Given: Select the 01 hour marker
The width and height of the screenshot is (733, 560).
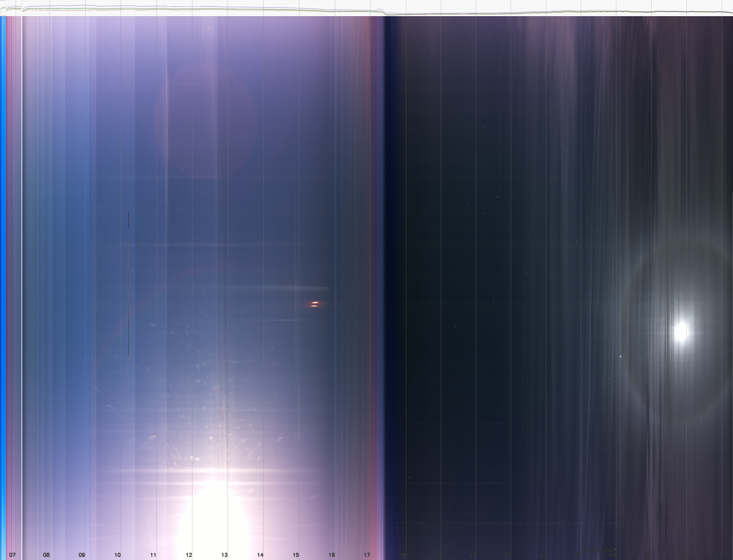Looking at the screenshot, I should [x=648, y=555].
